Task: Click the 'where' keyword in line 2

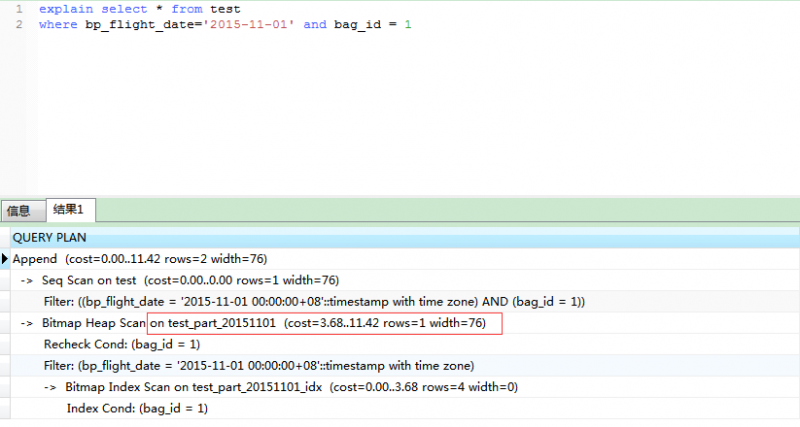Action: click(x=58, y=24)
